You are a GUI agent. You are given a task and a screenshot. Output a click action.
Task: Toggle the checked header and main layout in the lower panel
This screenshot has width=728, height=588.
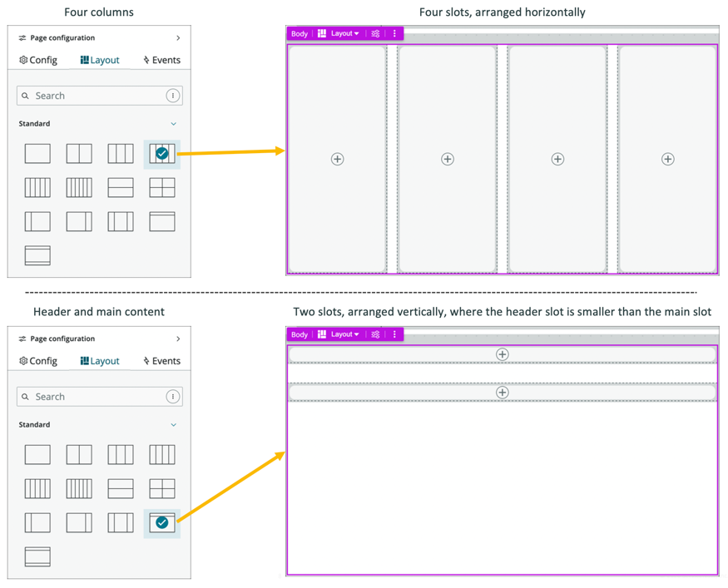tap(162, 522)
